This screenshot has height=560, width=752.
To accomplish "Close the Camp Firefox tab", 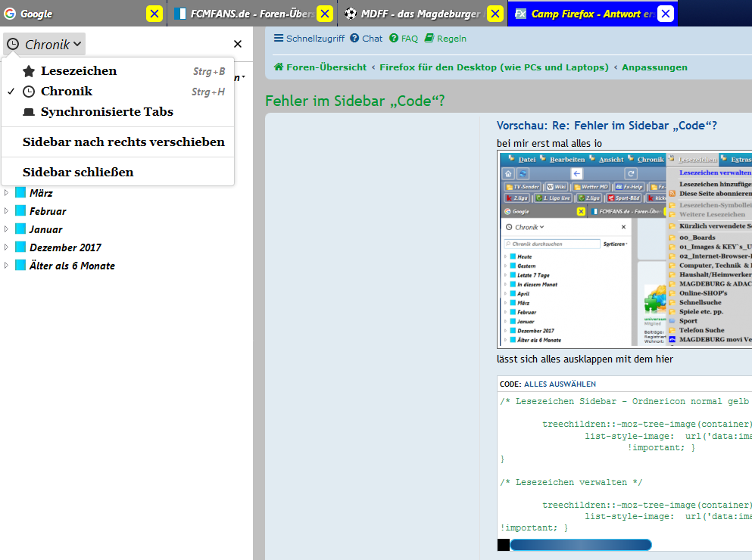I will click(x=666, y=14).
